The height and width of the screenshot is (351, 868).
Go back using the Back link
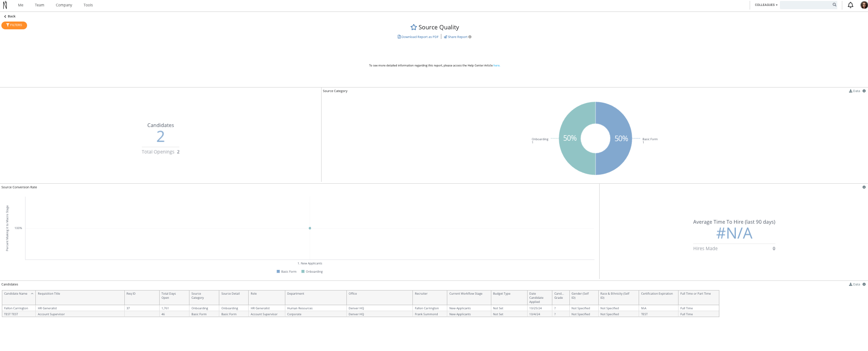pyautogui.click(x=10, y=16)
